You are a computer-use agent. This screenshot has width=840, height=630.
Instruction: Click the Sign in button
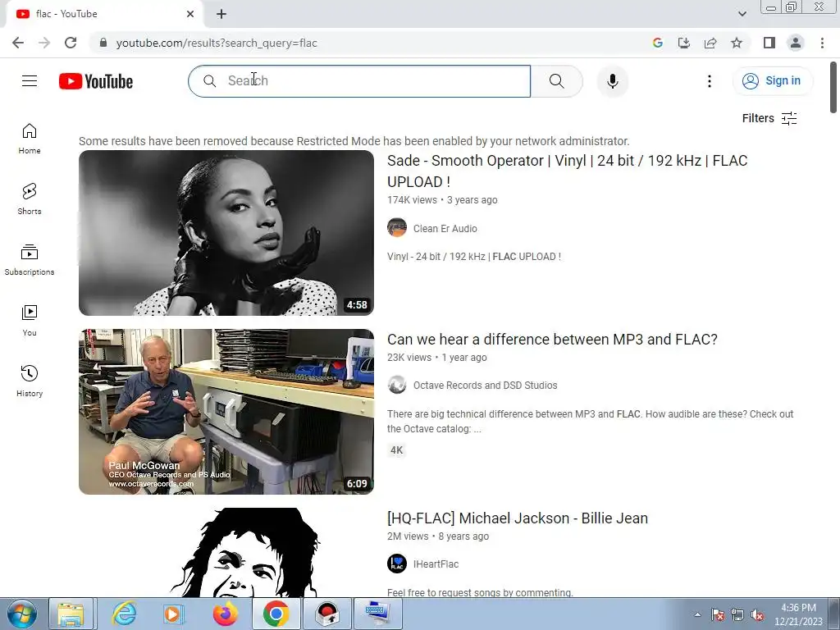point(772,81)
